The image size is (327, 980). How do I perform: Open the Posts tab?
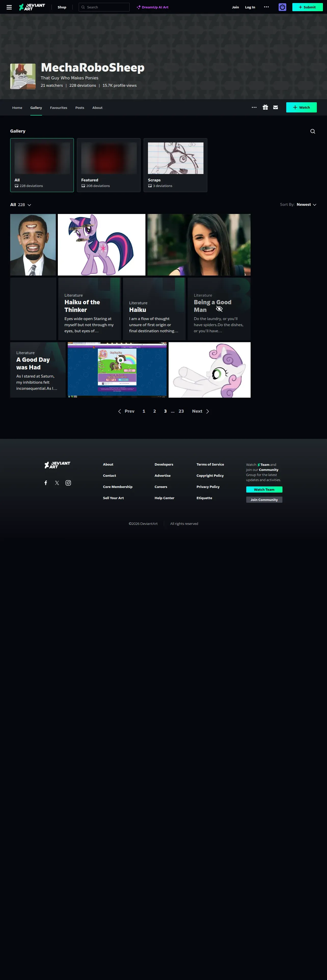click(x=79, y=108)
